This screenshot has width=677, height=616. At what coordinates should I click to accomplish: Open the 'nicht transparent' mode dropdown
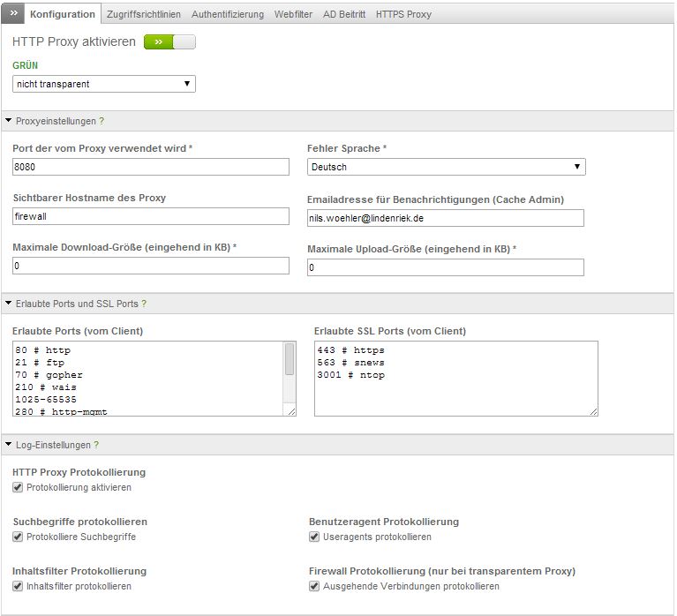point(104,84)
